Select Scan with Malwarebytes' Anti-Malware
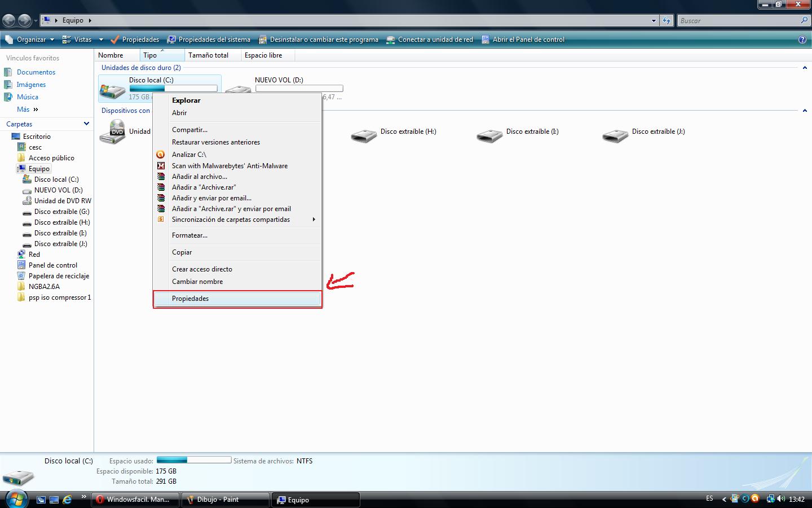812x508 pixels. (x=230, y=165)
